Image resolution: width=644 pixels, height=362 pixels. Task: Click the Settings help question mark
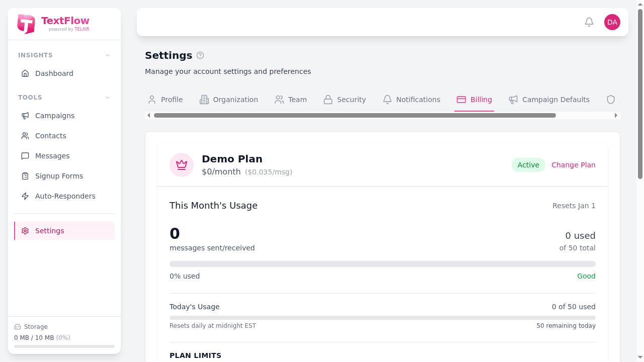click(200, 55)
